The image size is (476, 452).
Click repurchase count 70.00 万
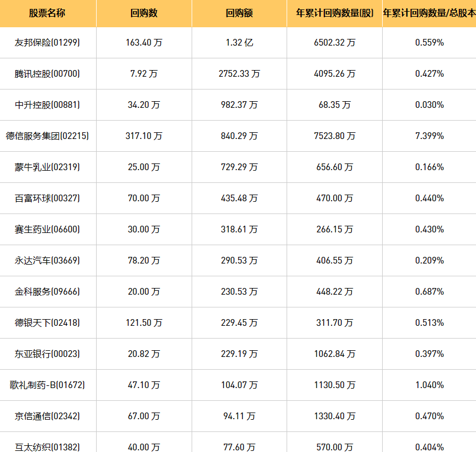(144, 198)
